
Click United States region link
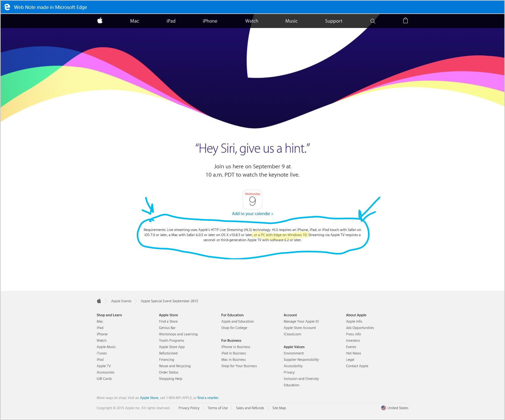398,408
